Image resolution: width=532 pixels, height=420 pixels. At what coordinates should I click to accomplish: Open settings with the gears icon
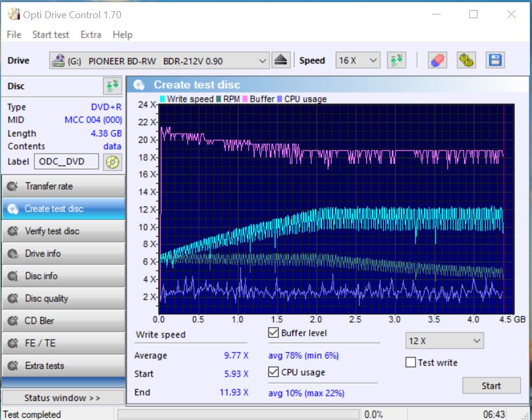(466, 60)
